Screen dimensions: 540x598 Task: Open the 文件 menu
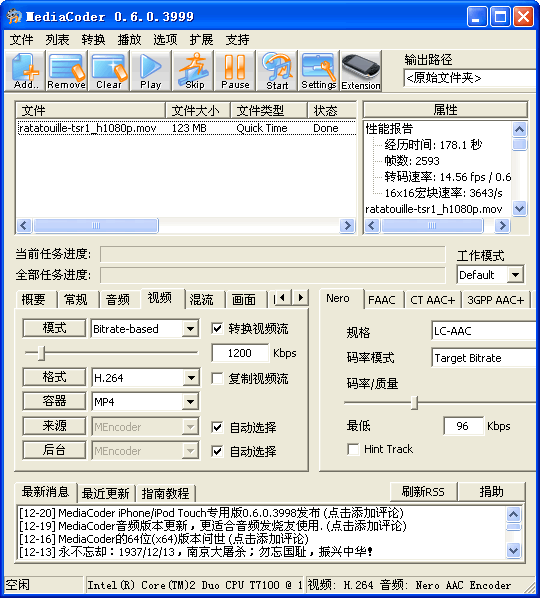21,39
